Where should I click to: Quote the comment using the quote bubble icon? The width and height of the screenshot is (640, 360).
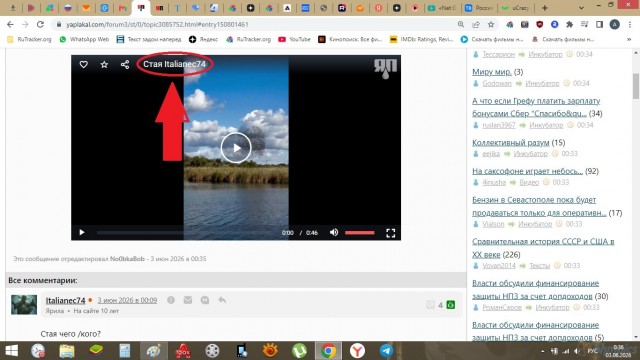click(x=205, y=300)
